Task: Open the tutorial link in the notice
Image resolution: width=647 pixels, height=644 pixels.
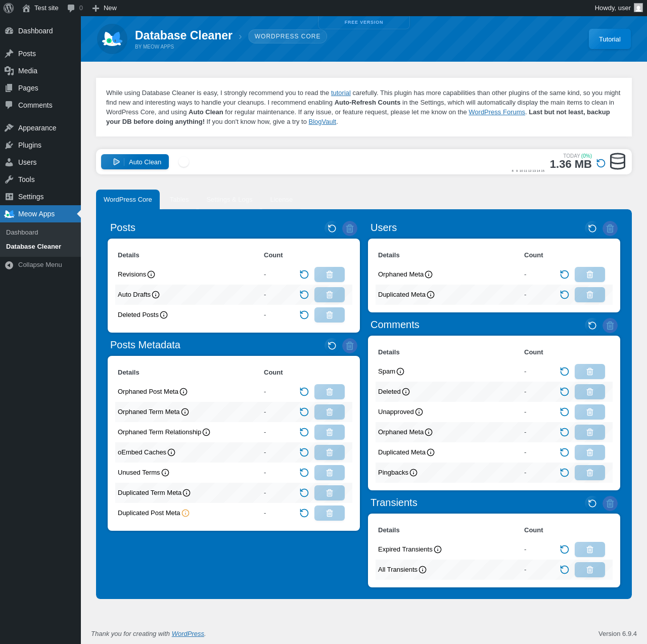Action: [341, 93]
